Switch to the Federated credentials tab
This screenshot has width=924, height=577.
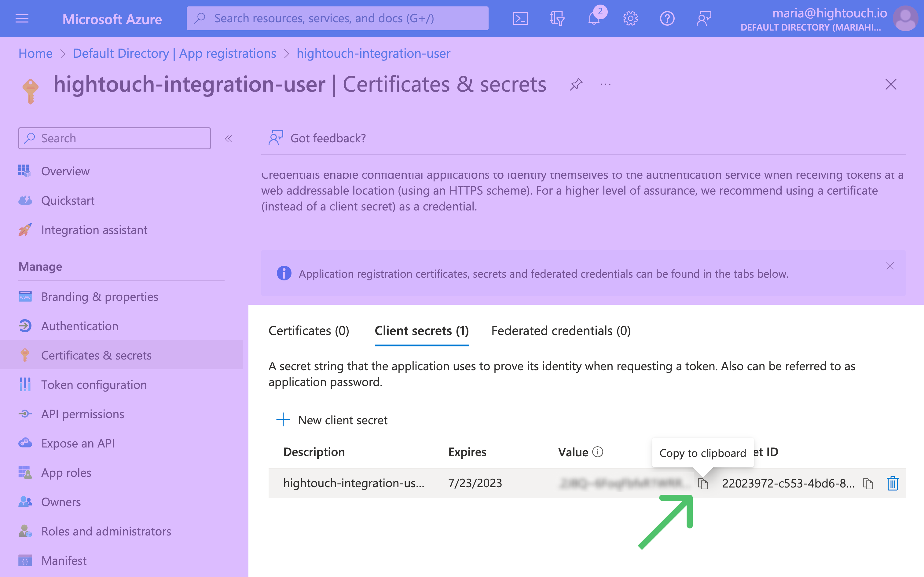click(x=561, y=331)
